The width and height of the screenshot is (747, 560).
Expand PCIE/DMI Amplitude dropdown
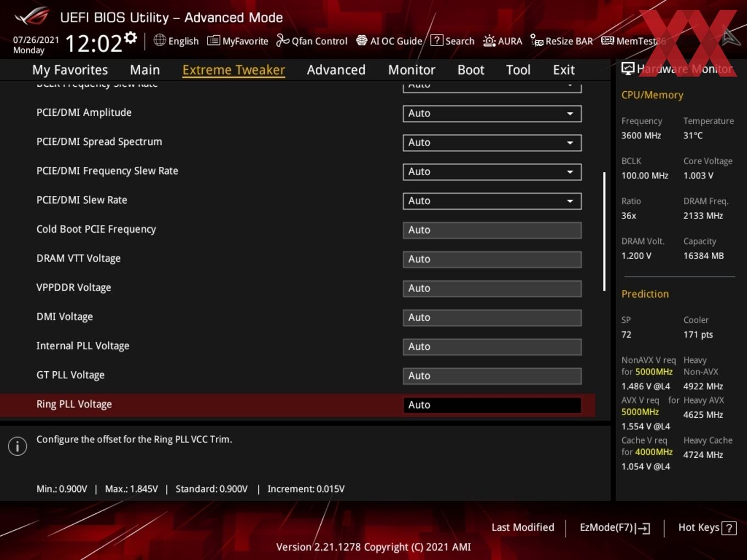[492, 113]
